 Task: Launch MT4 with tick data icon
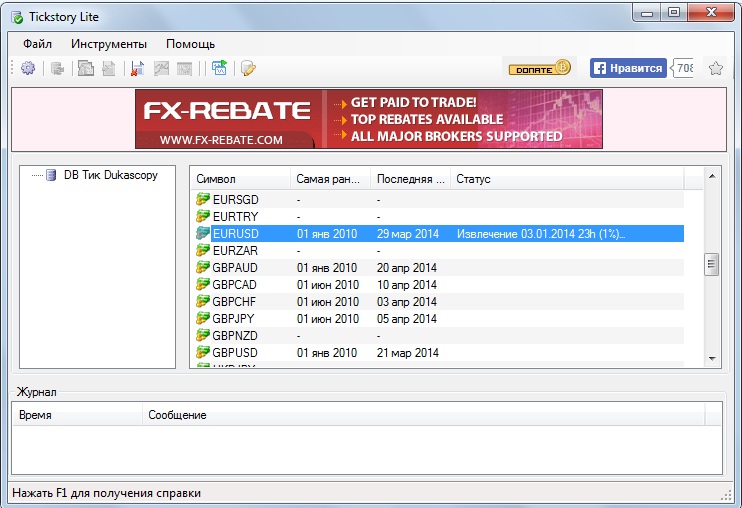coord(219,68)
